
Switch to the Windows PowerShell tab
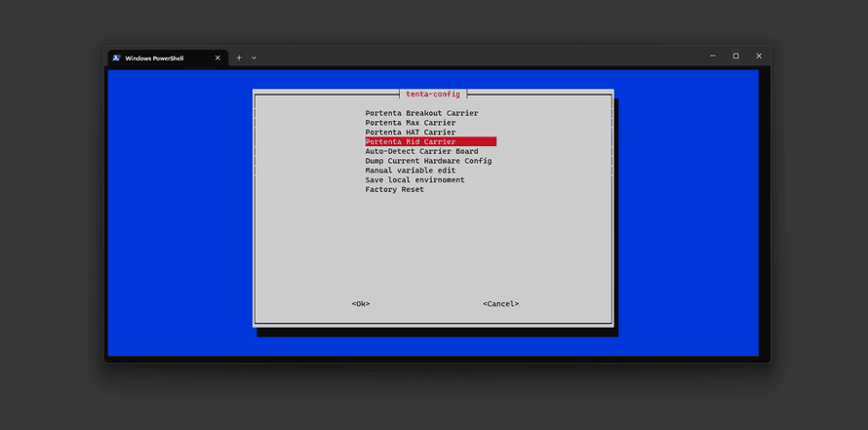156,58
